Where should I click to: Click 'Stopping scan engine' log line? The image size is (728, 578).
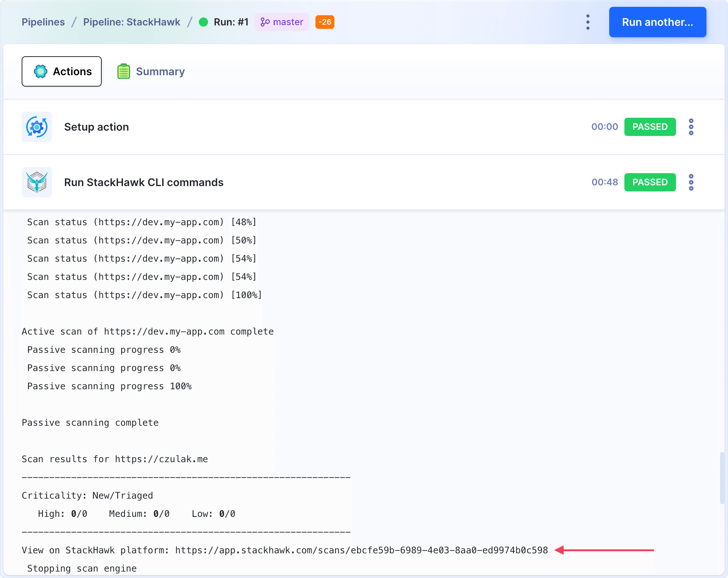(82, 569)
